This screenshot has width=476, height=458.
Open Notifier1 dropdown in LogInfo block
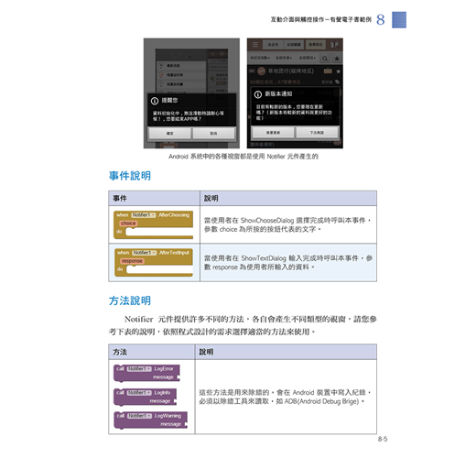(x=139, y=393)
